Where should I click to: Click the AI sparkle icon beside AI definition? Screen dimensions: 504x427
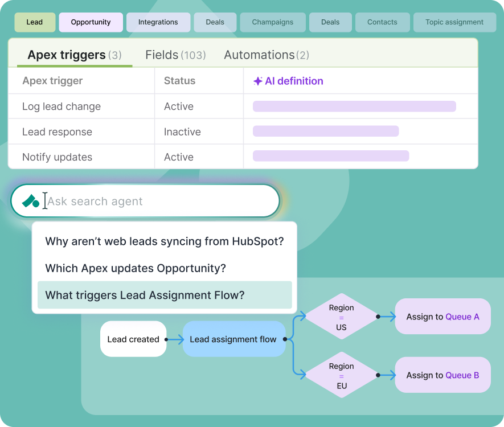point(257,80)
